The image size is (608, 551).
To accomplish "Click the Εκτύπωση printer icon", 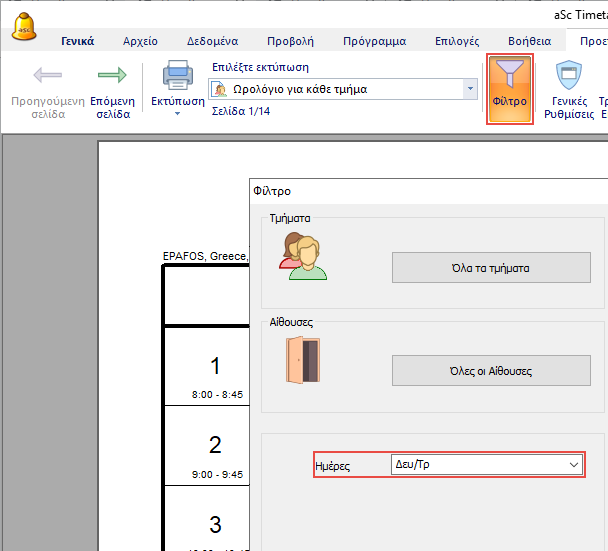I will tap(177, 76).
